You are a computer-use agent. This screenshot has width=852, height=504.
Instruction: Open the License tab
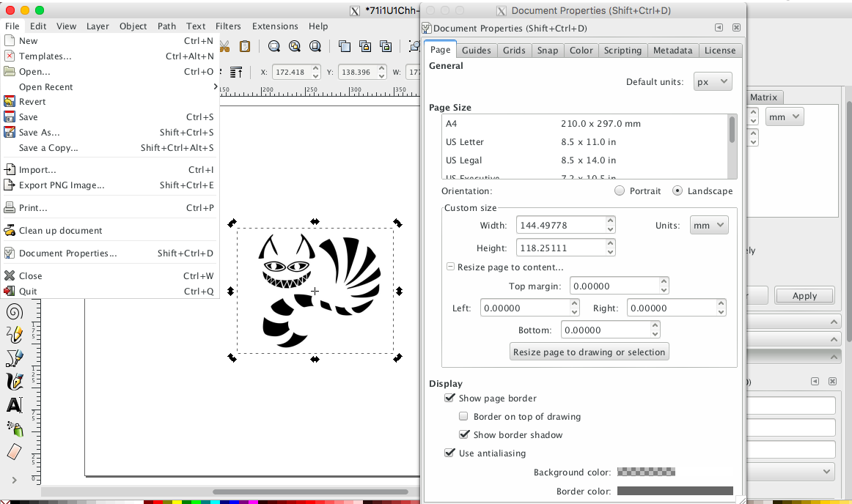pyautogui.click(x=720, y=50)
